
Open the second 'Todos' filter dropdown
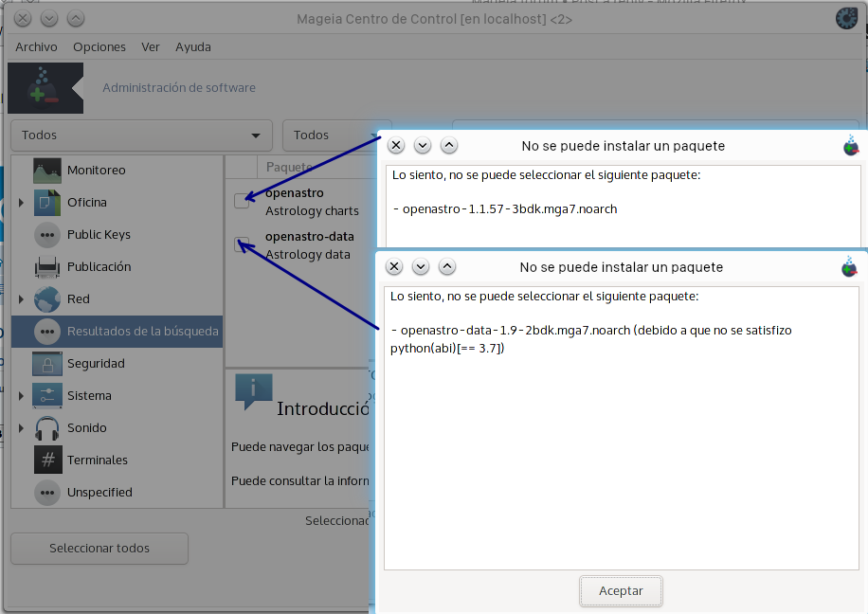pos(336,135)
